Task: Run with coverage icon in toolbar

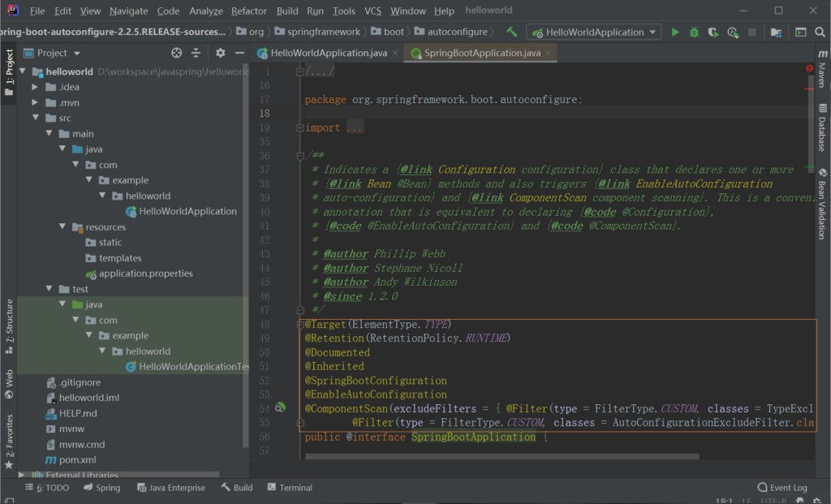Action: (x=713, y=32)
